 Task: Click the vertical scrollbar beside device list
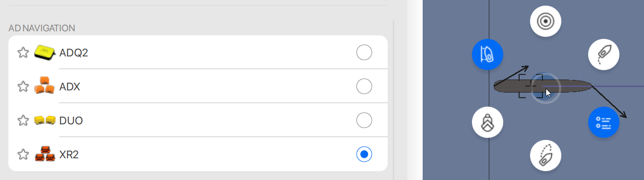[x=394, y=100]
